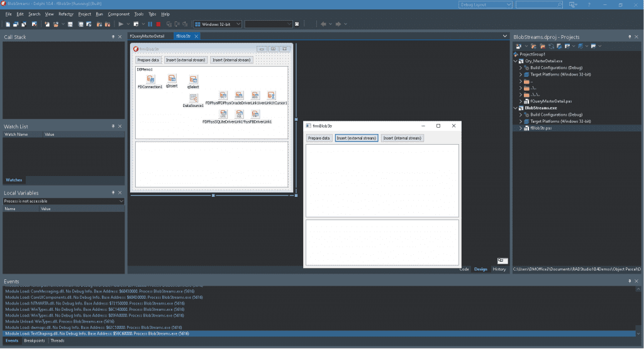
Task: Select the FDConnection1 component on the form
Action: pos(150,79)
